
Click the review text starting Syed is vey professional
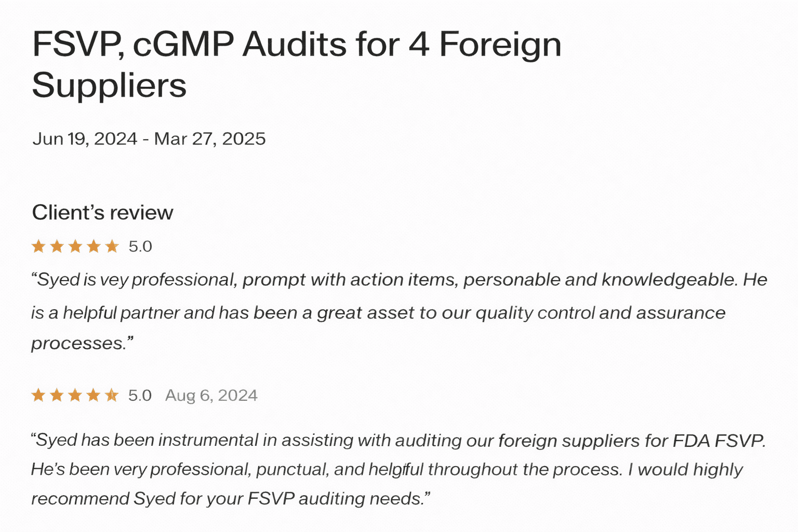click(399, 311)
